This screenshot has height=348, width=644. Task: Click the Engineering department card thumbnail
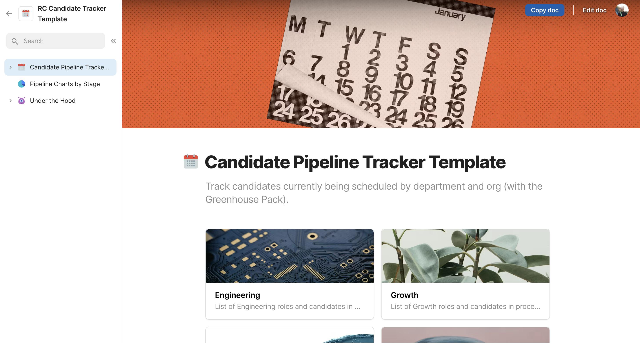click(289, 256)
